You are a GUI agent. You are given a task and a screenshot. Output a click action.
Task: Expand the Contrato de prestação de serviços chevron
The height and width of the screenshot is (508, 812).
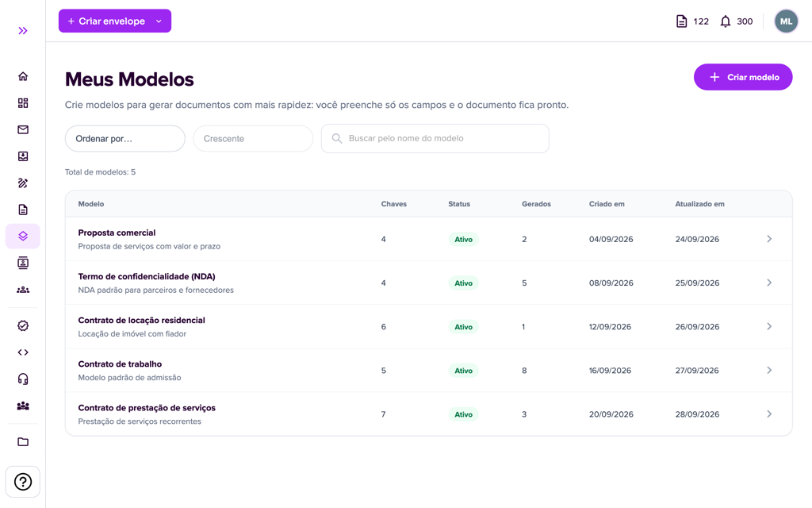769,414
